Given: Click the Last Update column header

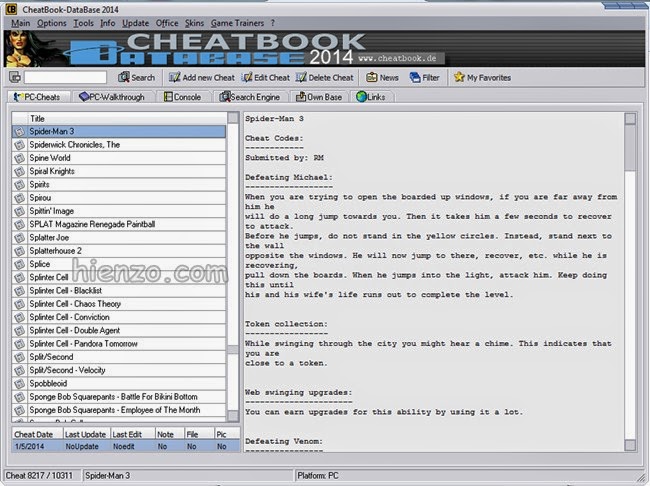Looking at the screenshot, I should [87, 434].
